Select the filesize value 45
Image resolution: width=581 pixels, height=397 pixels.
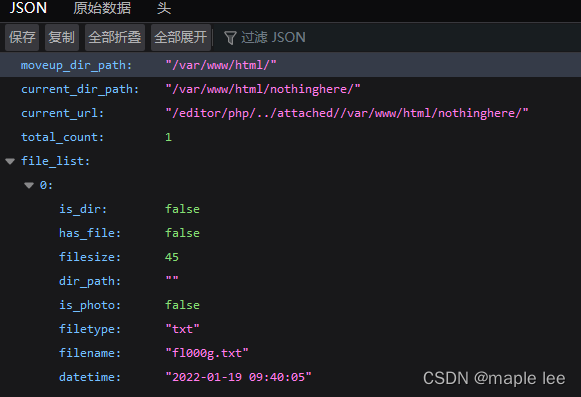click(172, 257)
